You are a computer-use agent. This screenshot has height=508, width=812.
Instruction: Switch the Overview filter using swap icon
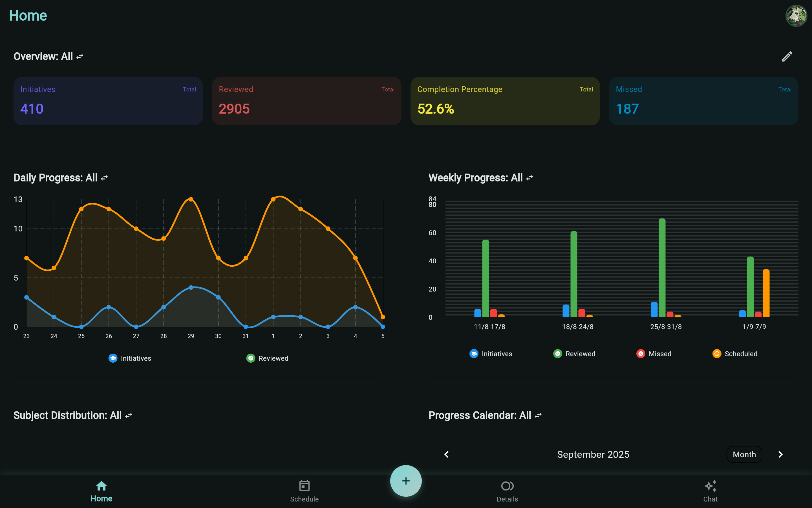pyautogui.click(x=80, y=56)
